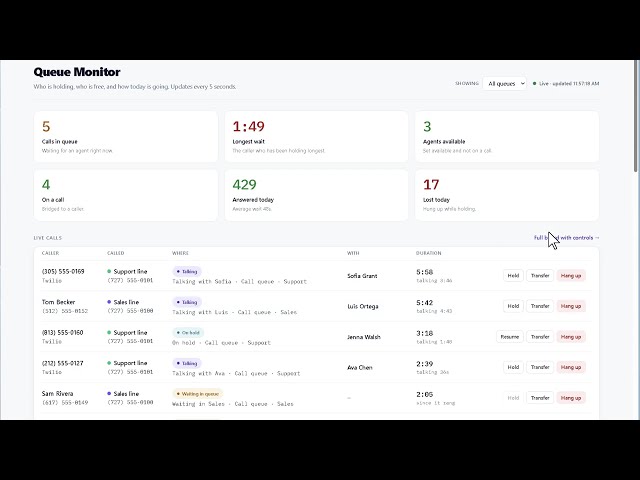Click caller name Tom Becker

(x=58, y=302)
